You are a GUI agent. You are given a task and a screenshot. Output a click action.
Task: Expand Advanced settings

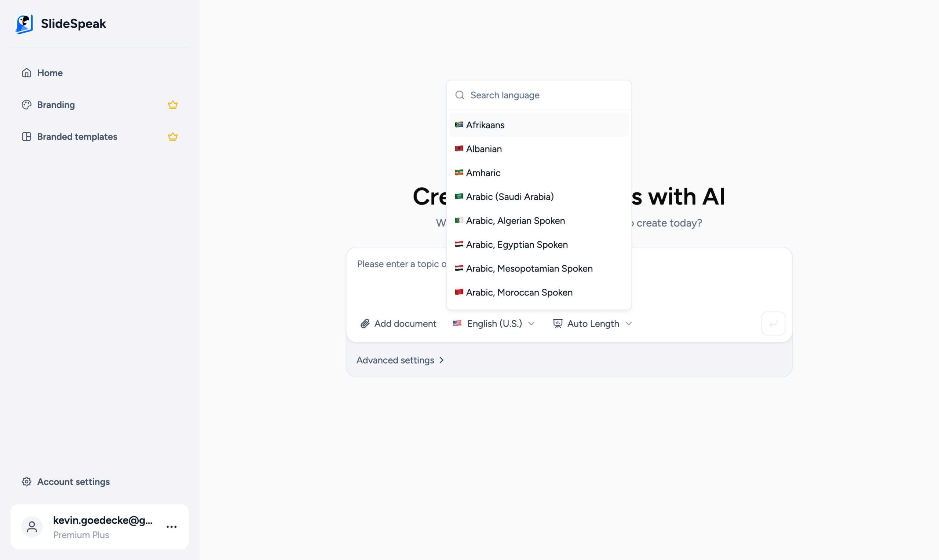(x=400, y=360)
